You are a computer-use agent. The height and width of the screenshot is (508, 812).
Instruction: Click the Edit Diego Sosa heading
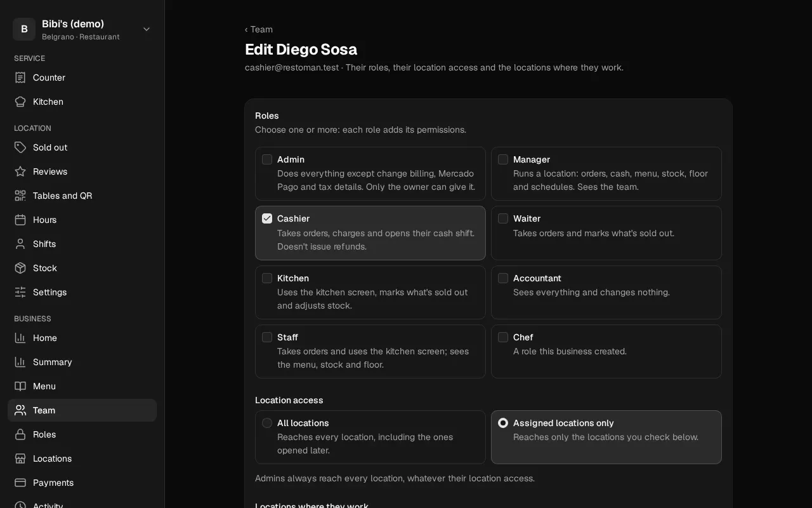click(301, 50)
